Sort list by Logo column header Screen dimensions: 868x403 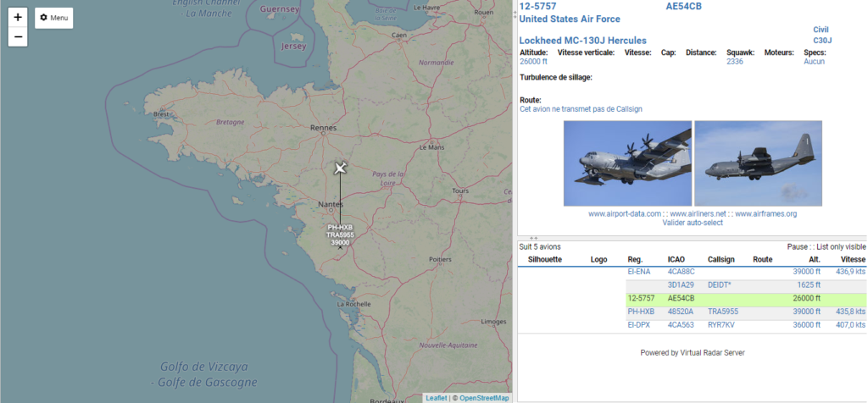(598, 260)
